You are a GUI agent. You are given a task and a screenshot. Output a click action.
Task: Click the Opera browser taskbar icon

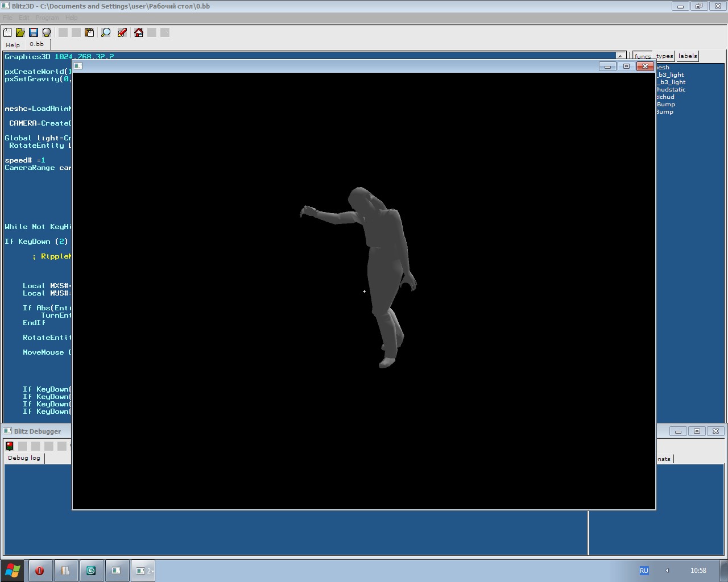click(x=40, y=571)
